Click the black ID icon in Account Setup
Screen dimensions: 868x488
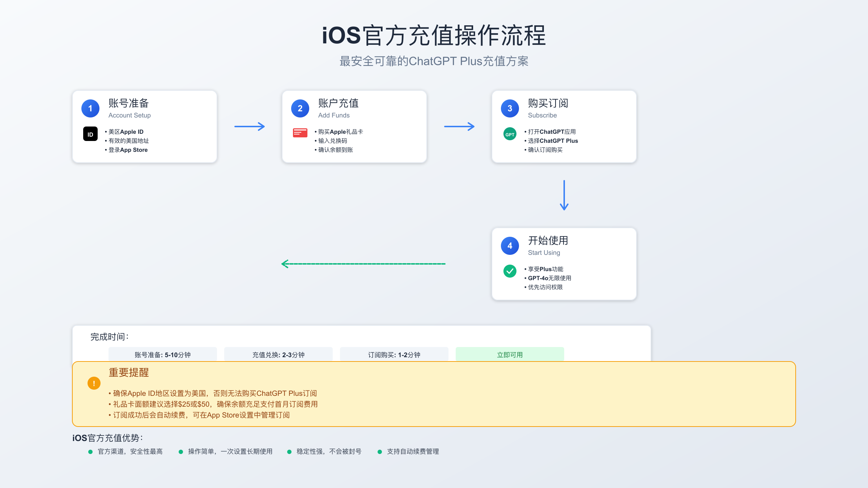pos(90,134)
